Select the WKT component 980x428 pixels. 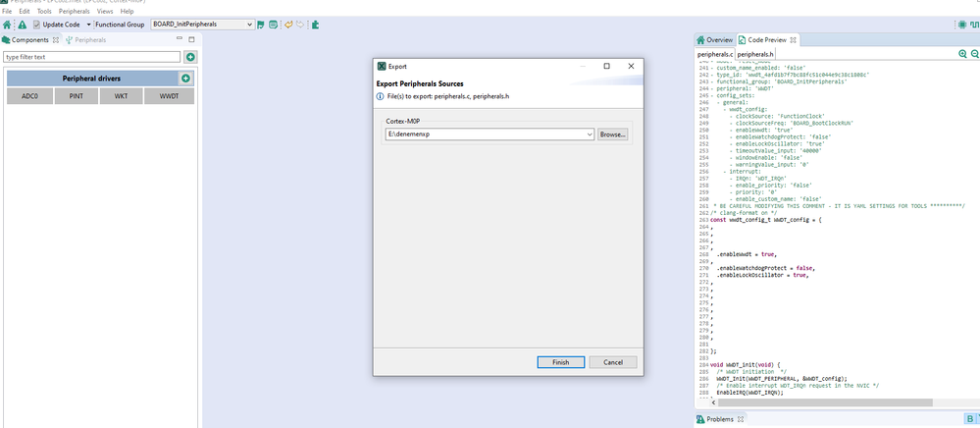121,96
